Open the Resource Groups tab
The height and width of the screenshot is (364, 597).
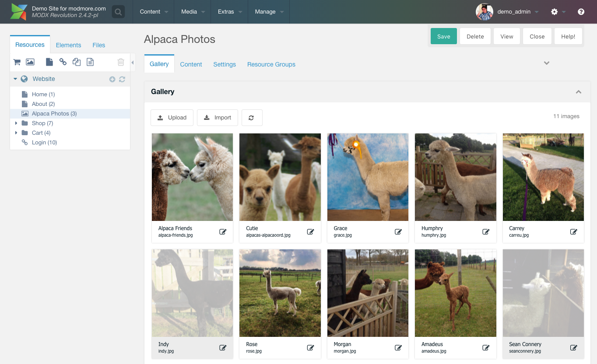pos(271,64)
